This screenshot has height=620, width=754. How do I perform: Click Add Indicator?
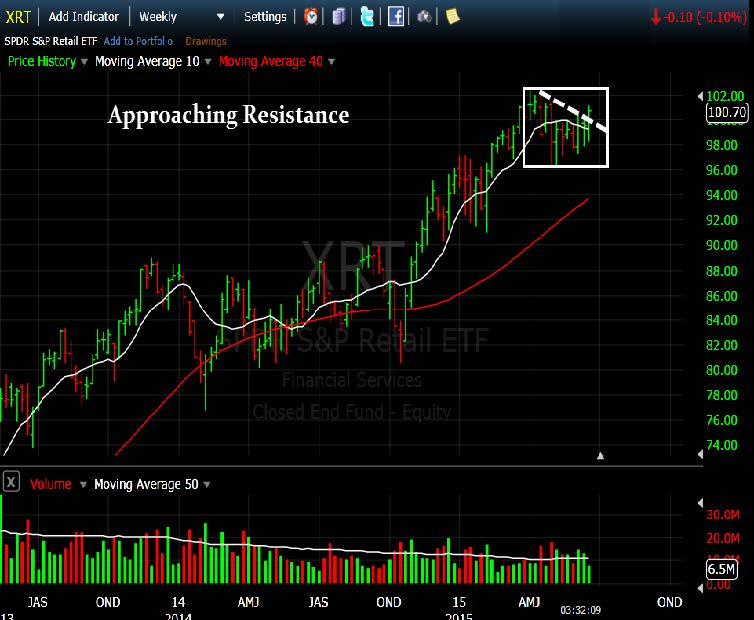(84, 17)
